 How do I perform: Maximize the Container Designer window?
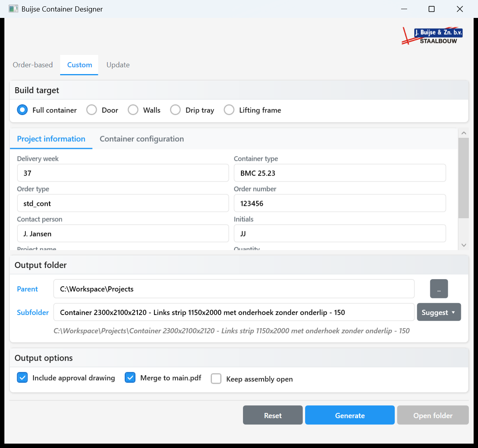pos(431,9)
